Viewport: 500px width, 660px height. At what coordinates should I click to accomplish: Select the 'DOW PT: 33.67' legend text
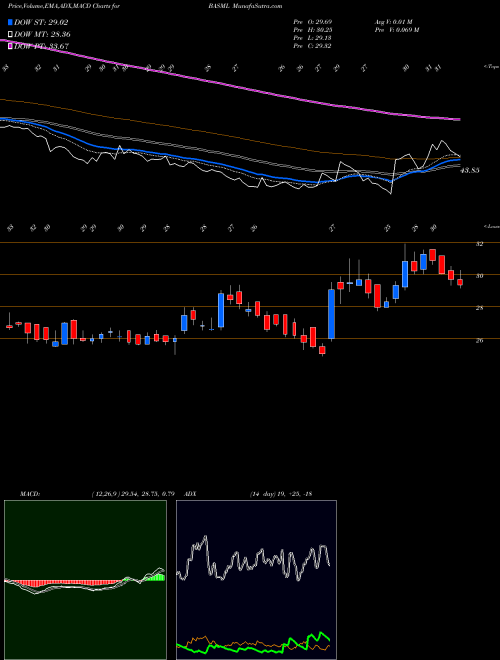click(x=42, y=46)
